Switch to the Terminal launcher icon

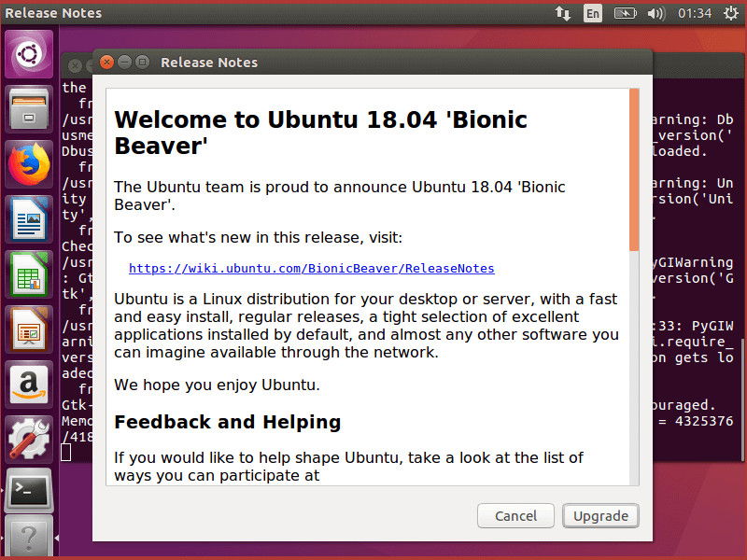click(29, 491)
